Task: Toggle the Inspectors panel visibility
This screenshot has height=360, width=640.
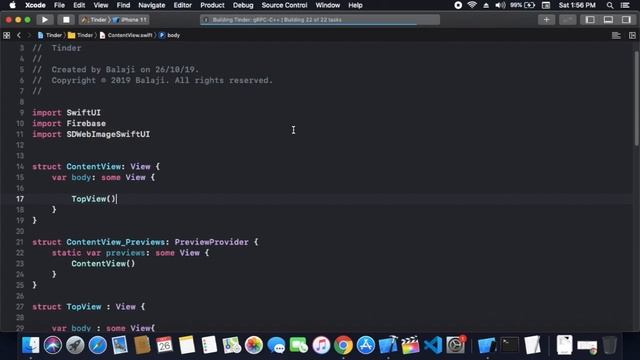Action: click(626, 20)
